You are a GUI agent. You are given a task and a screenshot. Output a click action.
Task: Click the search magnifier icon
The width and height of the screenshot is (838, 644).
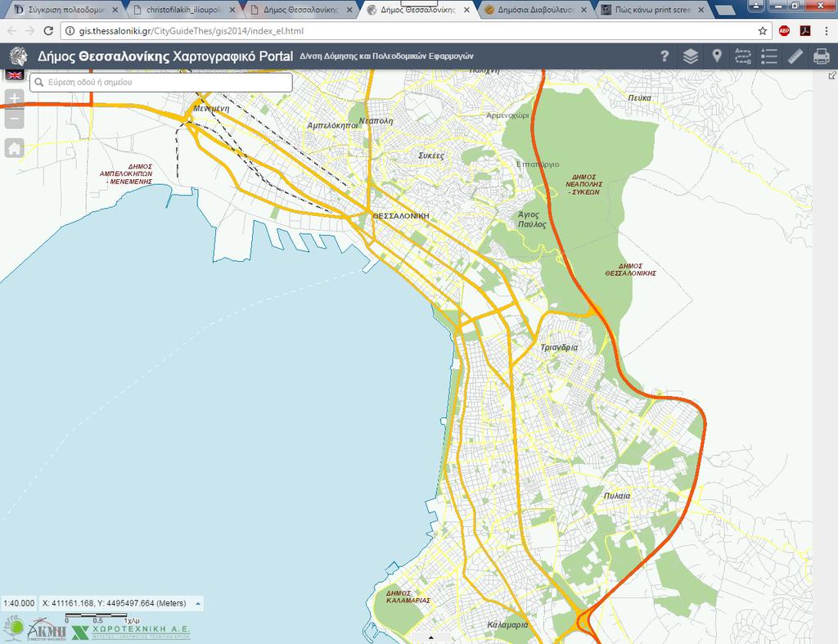pyautogui.click(x=39, y=83)
